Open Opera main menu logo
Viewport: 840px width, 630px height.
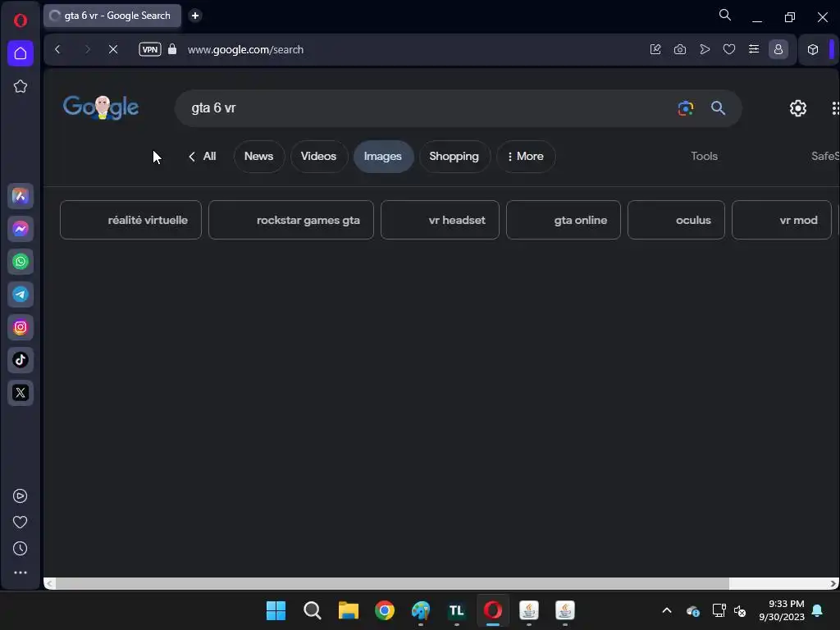[x=21, y=21]
